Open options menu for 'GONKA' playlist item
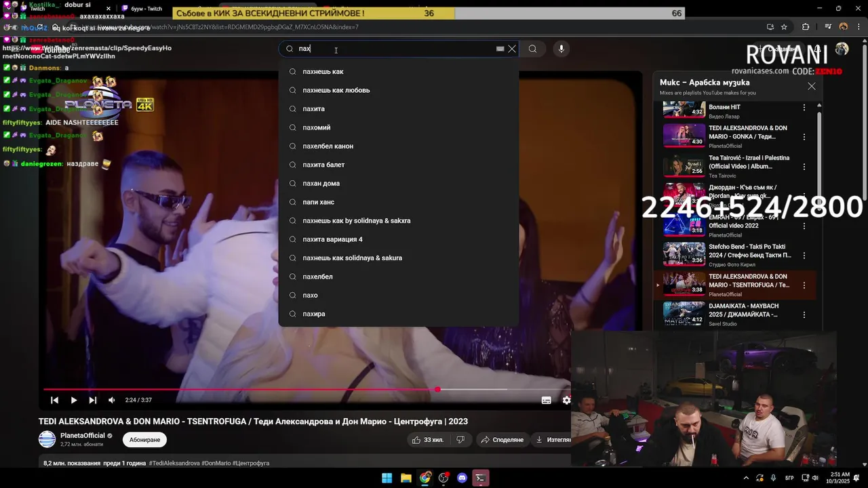868x488 pixels. (804, 137)
